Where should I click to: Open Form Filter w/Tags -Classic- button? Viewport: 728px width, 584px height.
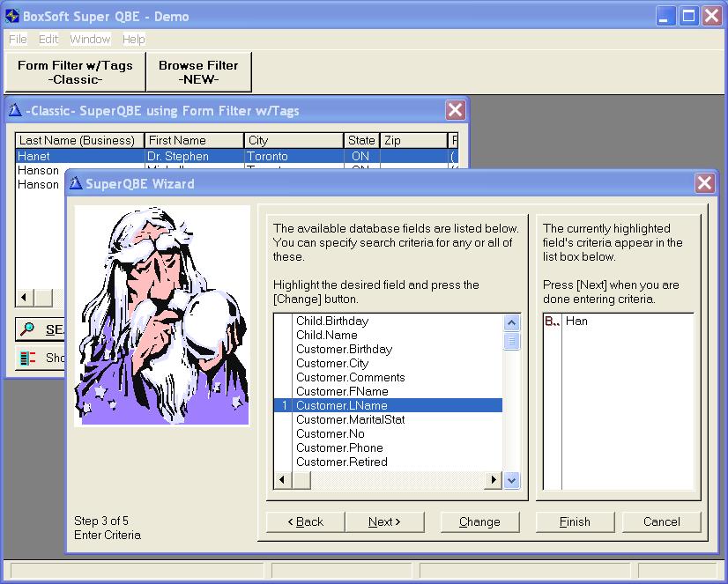coord(75,72)
